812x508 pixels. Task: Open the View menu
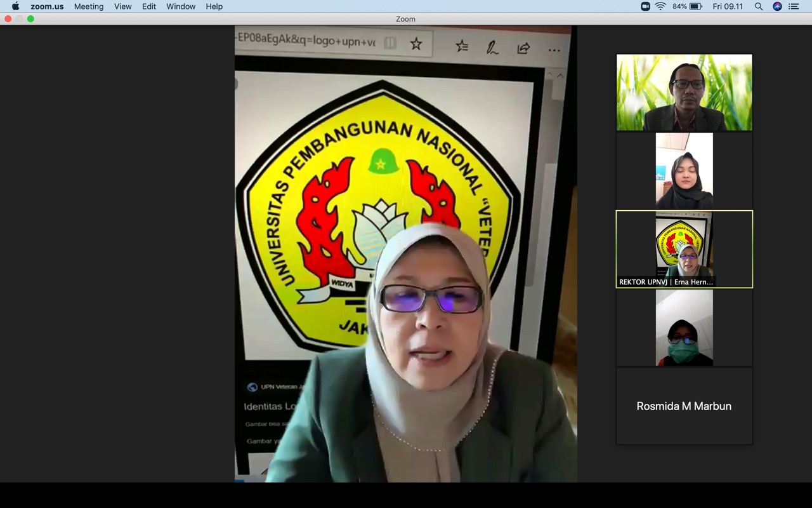coord(122,6)
